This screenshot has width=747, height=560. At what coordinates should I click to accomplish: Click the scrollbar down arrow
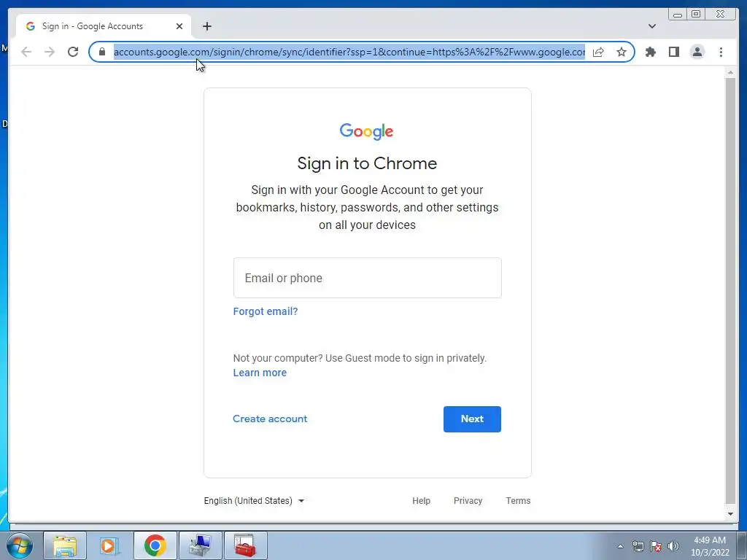[x=730, y=514]
